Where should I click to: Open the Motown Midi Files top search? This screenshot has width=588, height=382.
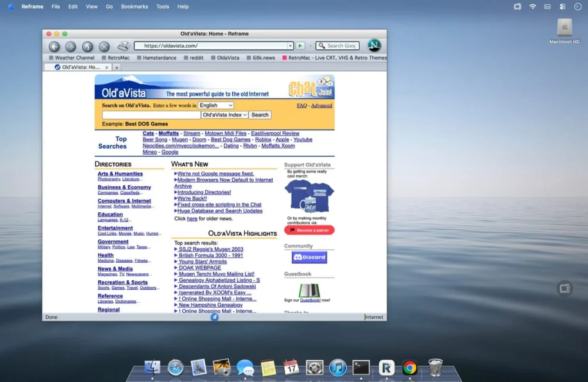225,133
